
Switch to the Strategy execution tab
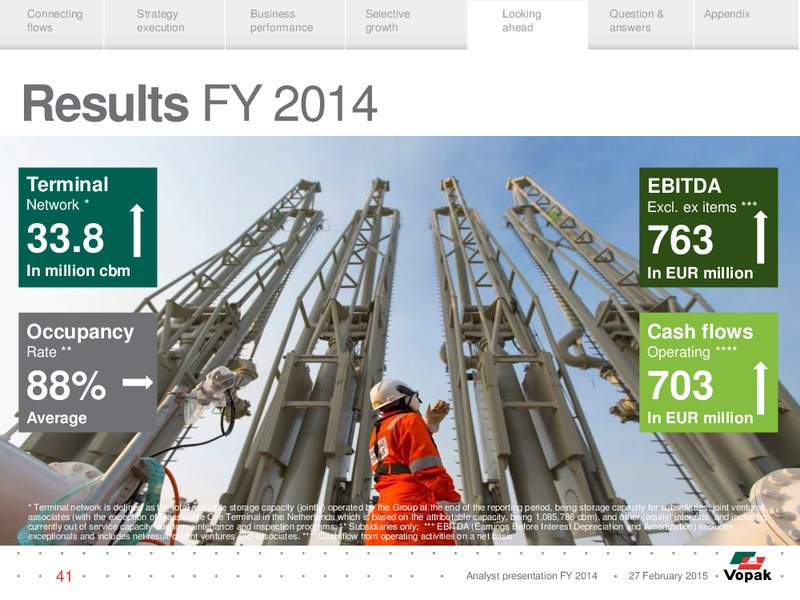164,24
